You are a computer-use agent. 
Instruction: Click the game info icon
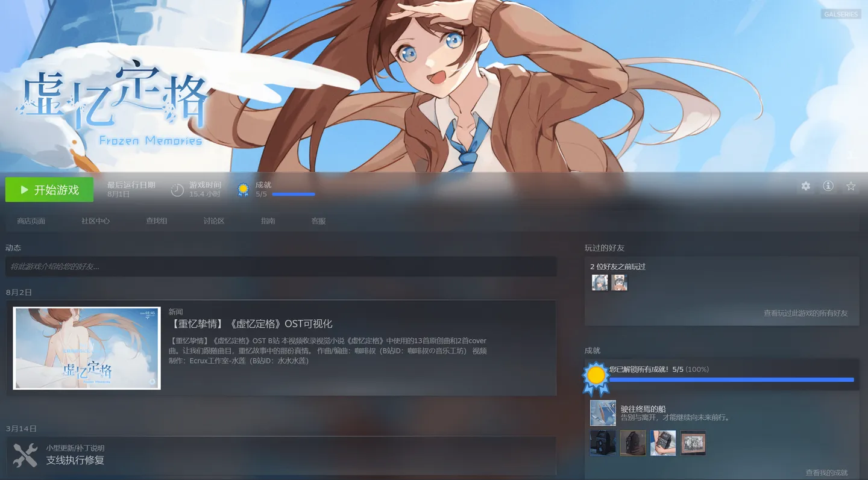coord(828,186)
